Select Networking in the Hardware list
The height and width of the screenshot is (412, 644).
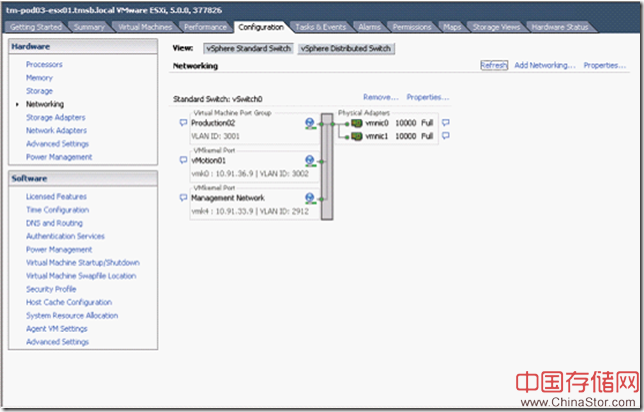[45, 104]
